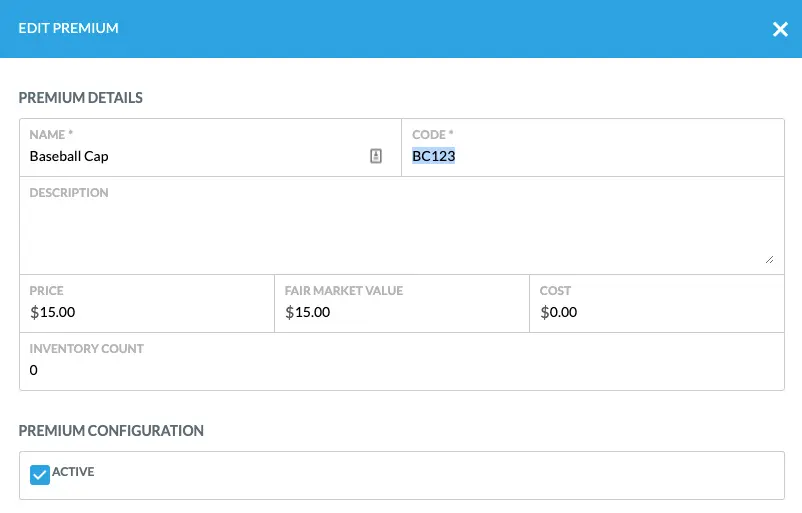Click the CODE * field label
The image size is (802, 513).
[433, 134]
